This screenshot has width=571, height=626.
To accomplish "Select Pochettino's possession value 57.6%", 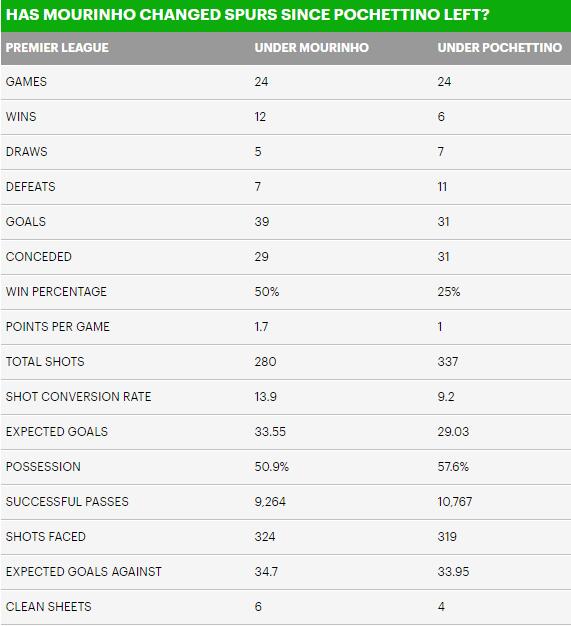I will (453, 467).
